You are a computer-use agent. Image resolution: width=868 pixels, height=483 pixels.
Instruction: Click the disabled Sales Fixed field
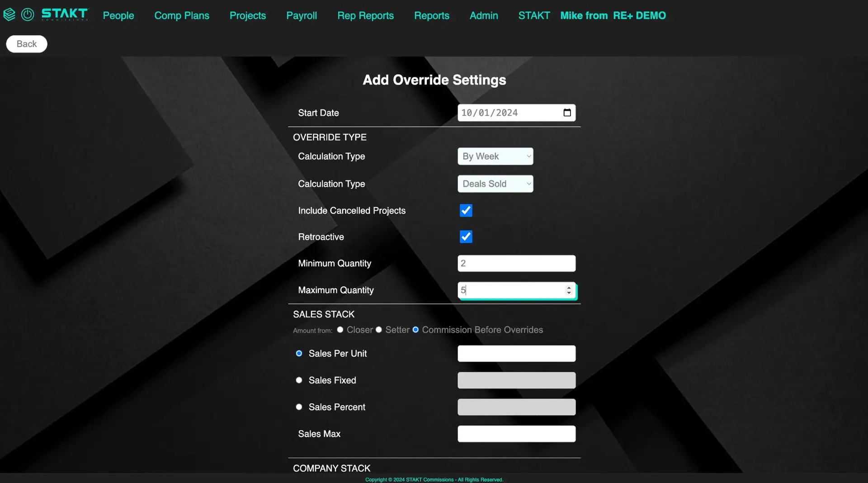tap(516, 380)
